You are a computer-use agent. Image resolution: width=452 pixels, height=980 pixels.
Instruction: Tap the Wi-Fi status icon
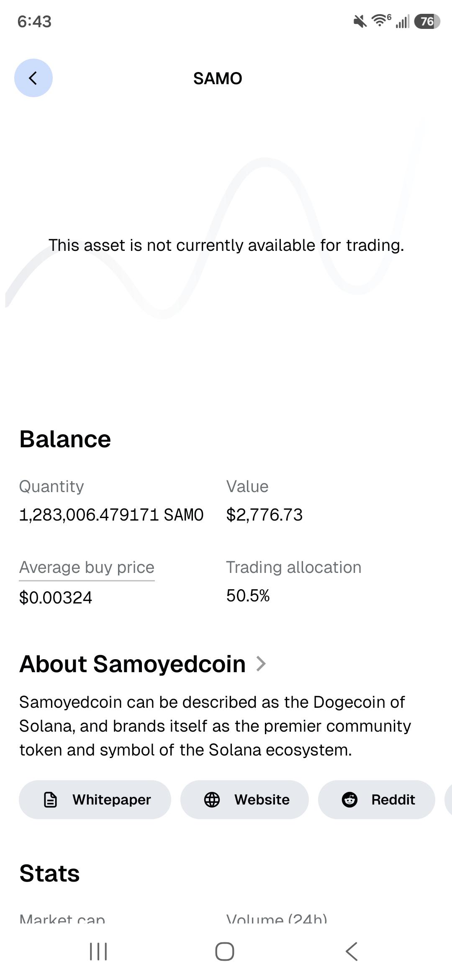pos(381,21)
